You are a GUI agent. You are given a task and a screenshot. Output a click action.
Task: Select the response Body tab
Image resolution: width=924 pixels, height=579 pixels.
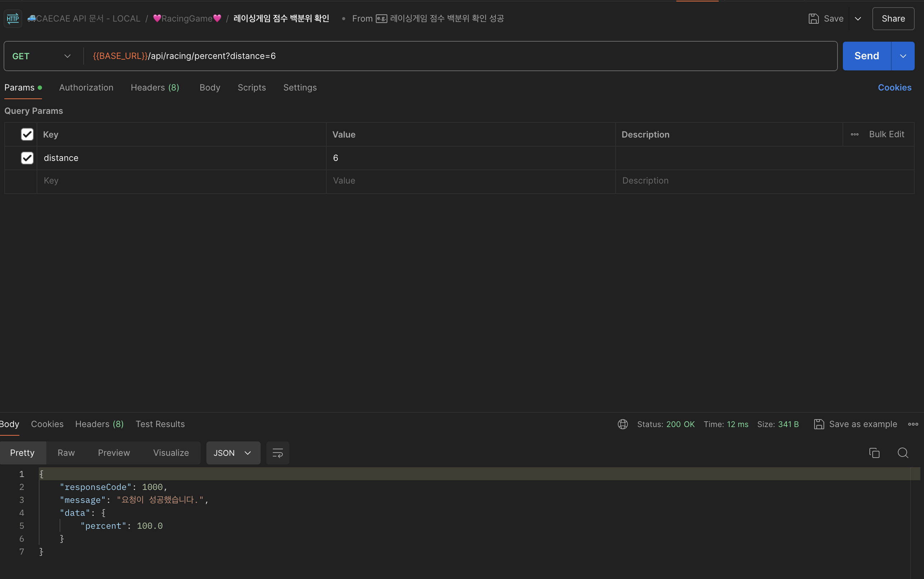9,424
